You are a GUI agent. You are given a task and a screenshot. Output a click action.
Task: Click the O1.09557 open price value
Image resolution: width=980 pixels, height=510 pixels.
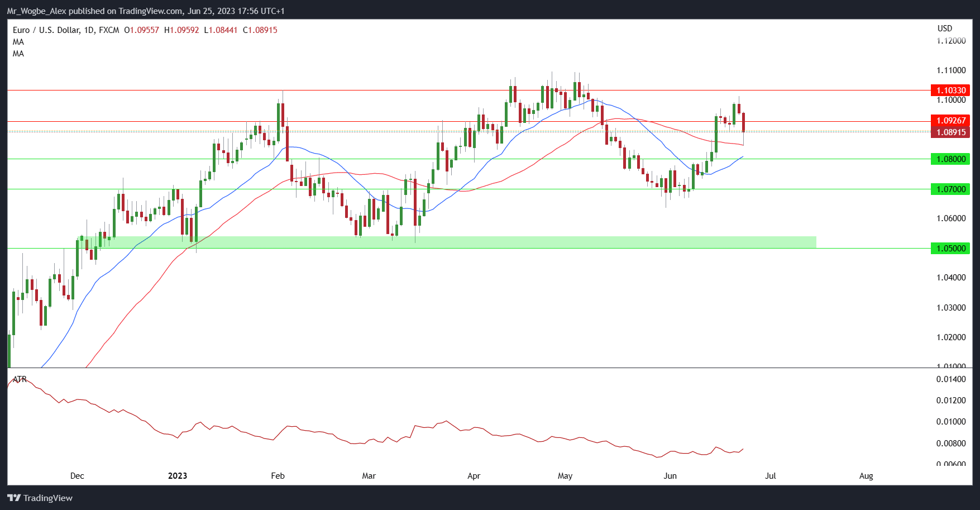[x=141, y=30]
